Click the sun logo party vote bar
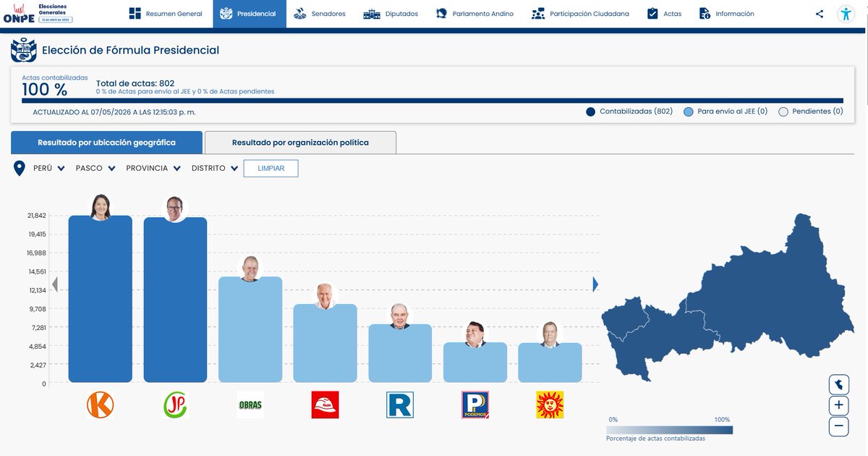868x456 pixels. [x=550, y=363]
